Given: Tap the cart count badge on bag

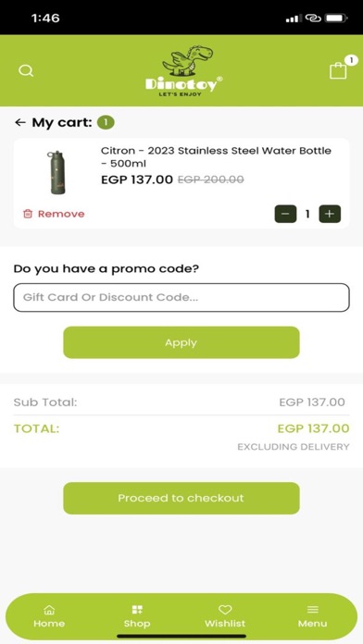Looking at the screenshot, I should [351, 60].
